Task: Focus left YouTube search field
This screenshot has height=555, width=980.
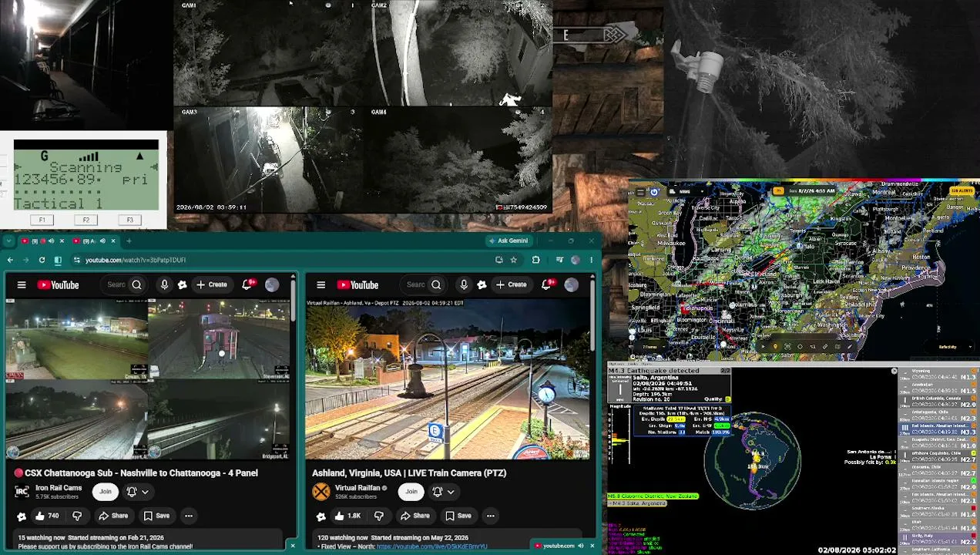Action: pyautogui.click(x=116, y=284)
